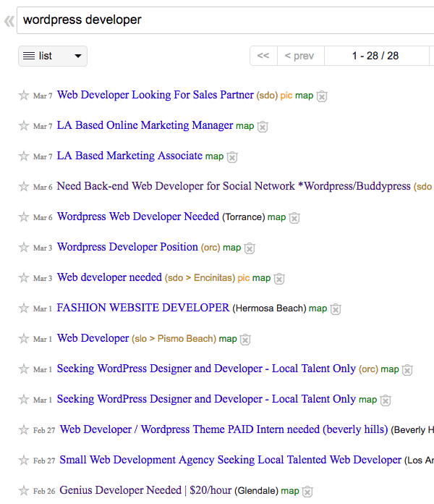This screenshot has width=434, height=504.
Task: Hide the LA Based Marketing Associate posting
Action: pyautogui.click(x=232, y=157)
